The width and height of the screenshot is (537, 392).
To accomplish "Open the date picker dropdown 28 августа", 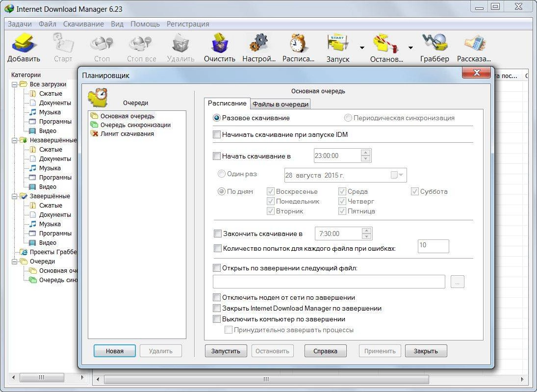I will click(398, 175).
